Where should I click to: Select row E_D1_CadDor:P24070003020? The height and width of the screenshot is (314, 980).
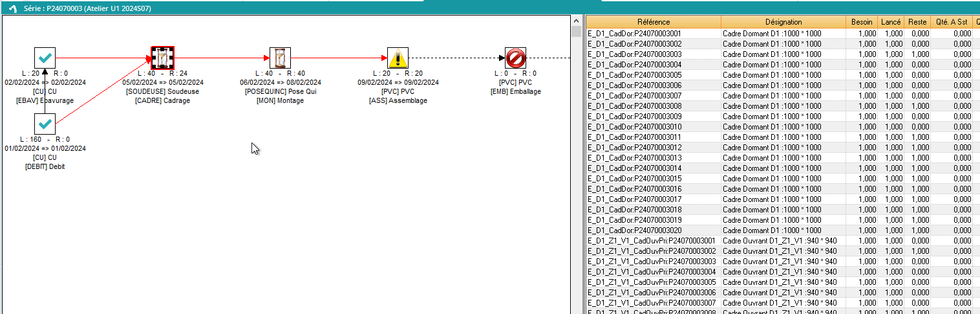click(x=653, y=230)
